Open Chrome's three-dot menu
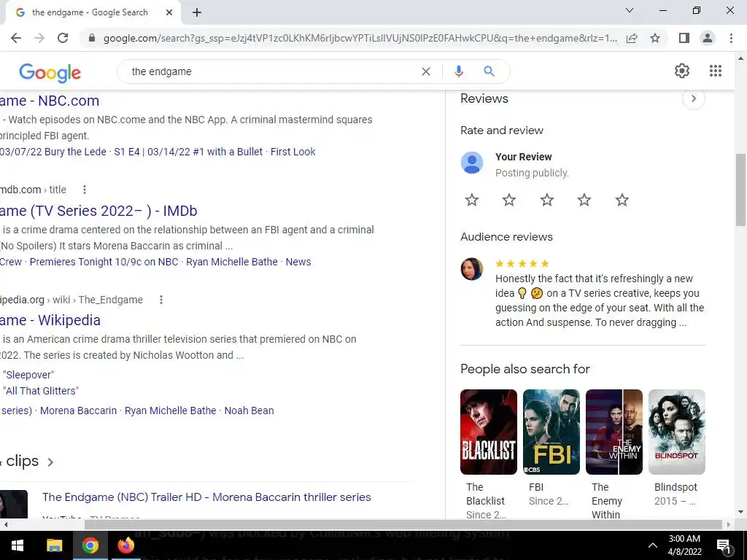This screenshot has width=747, height=560. coord(731,38)
